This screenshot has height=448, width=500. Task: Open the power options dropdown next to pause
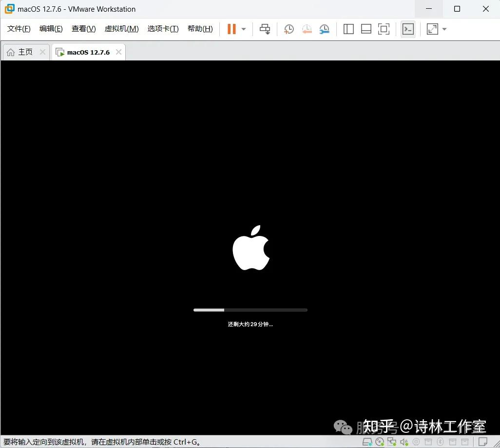244,29
